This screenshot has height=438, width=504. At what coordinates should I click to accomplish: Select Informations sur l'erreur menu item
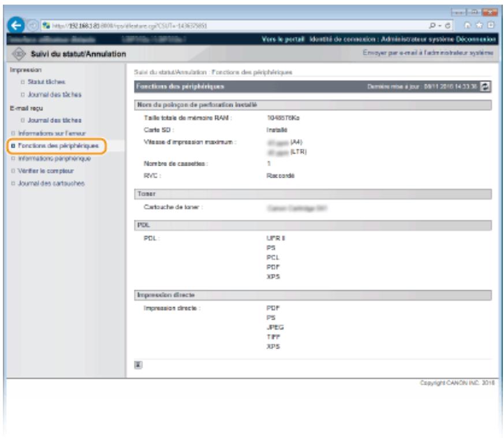coord(52,133)
